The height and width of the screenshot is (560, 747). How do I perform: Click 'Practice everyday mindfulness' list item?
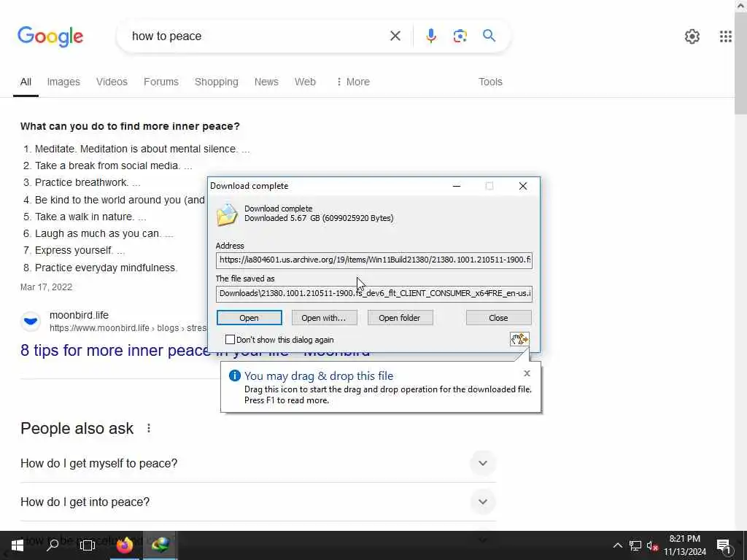(105, 268)
